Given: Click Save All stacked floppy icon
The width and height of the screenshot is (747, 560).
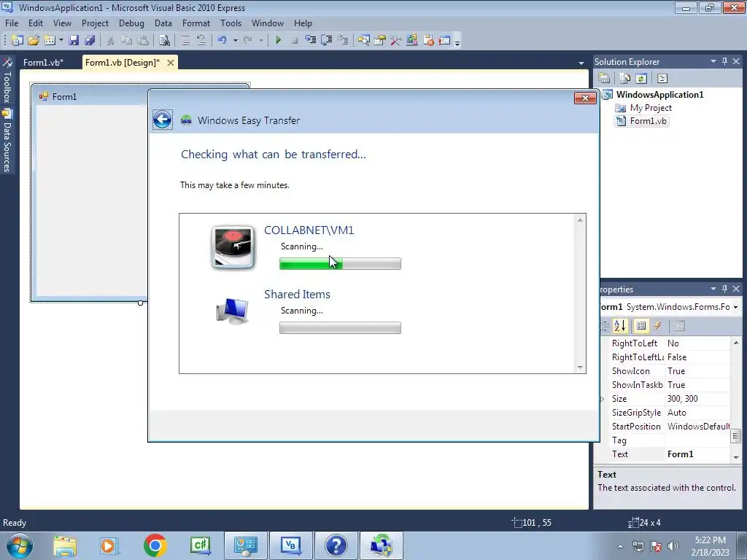Looking at the screenshot, I should point(90,41).
